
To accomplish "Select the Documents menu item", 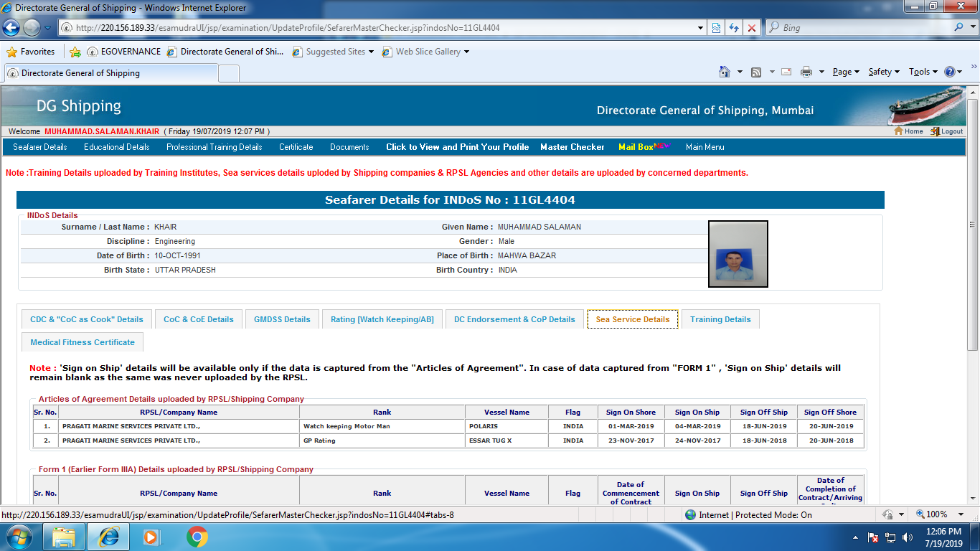I will pyautogui.click(x=349, y=147).
